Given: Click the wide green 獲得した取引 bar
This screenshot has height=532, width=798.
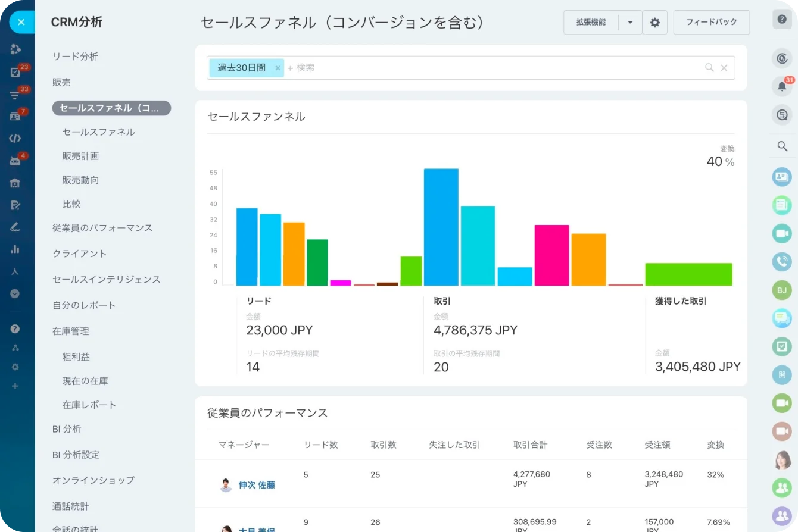Looking at the screenshot, I should [x=688, y=274].
